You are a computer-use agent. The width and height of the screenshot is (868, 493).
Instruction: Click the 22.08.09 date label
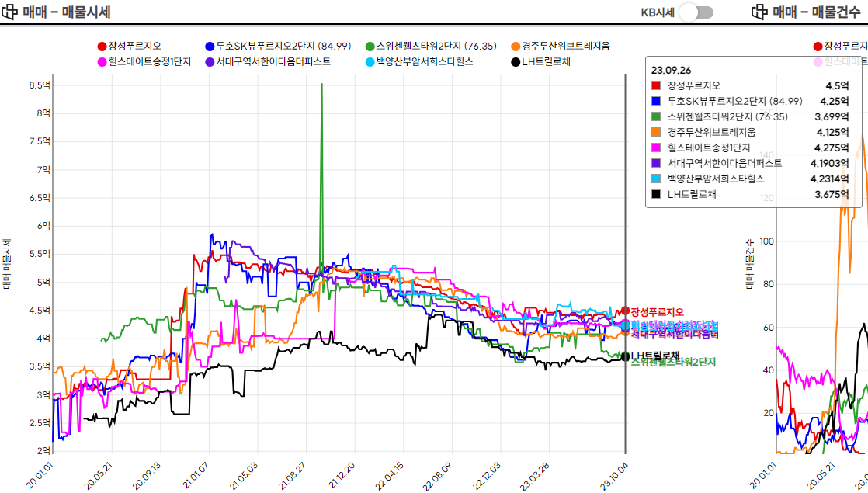(438, 477)
